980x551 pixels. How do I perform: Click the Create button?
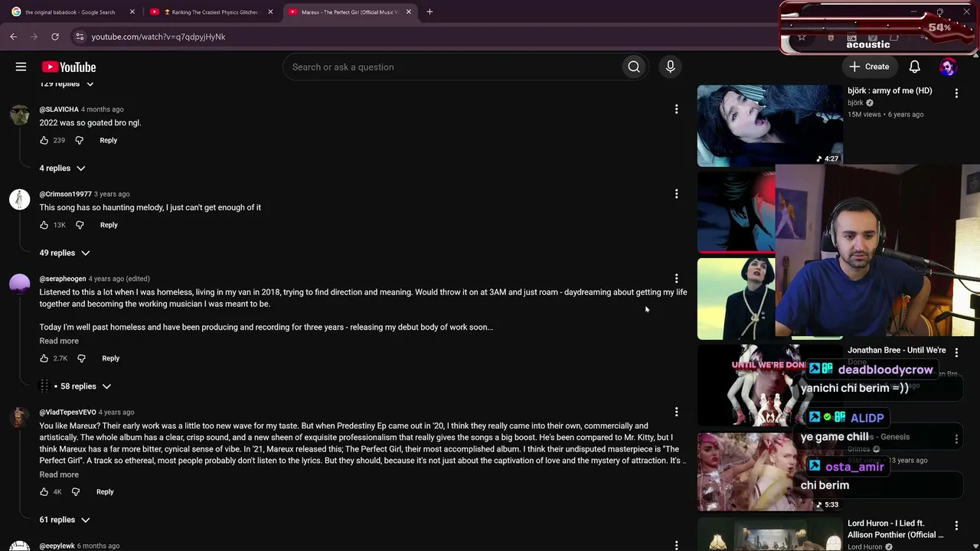tap(869, 67)
